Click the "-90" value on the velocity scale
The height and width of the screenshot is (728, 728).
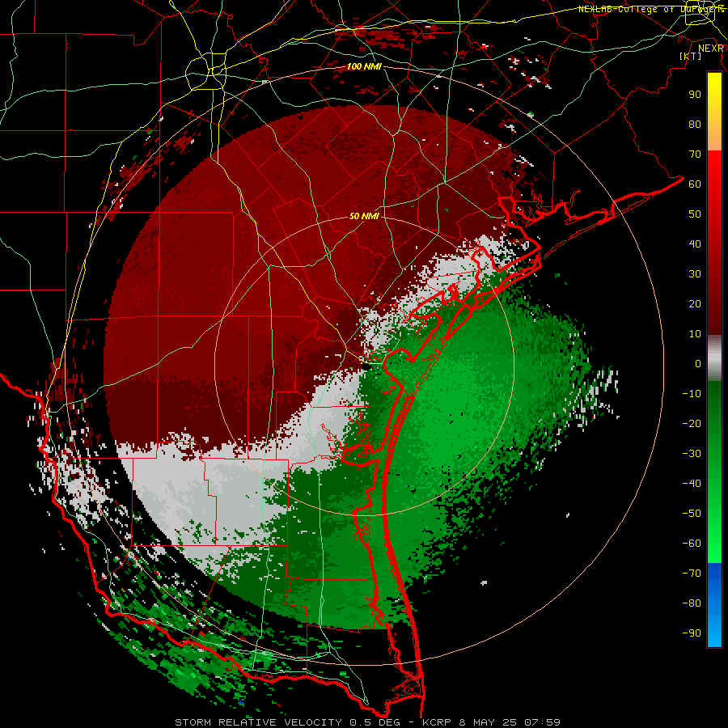tap(692, 633)
